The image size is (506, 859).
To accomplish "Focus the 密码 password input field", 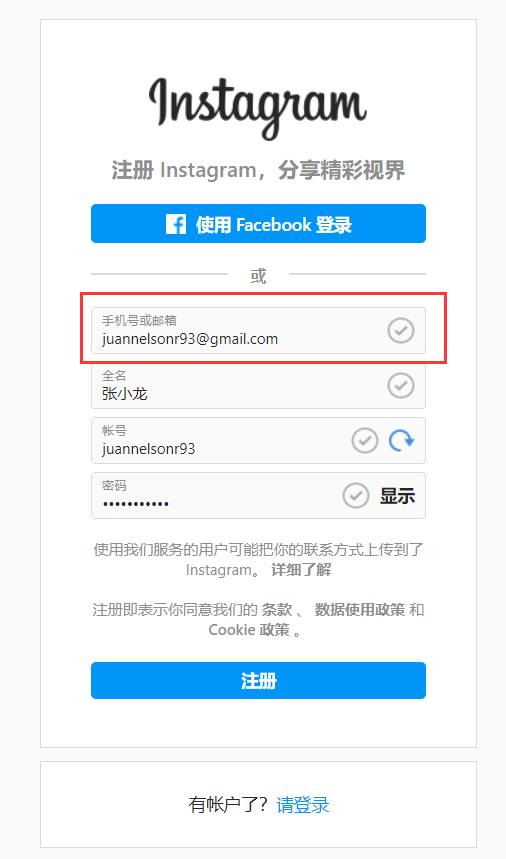I will [258, 495].
